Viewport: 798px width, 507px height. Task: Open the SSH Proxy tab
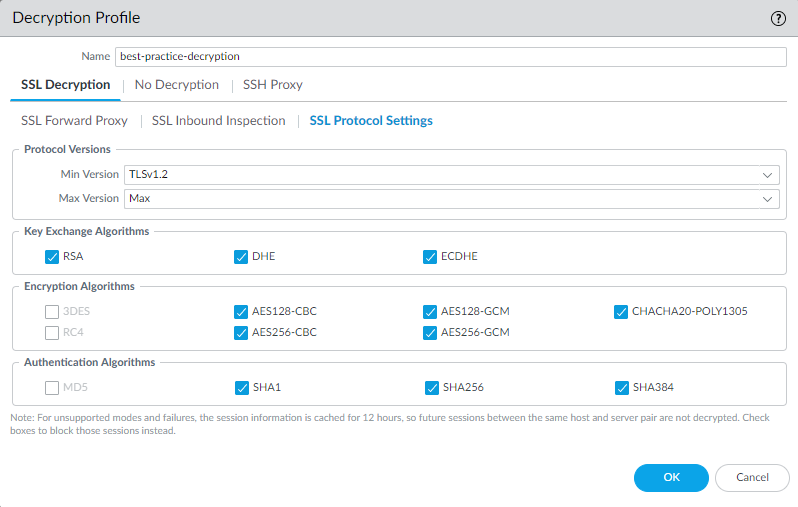[272, 85]
